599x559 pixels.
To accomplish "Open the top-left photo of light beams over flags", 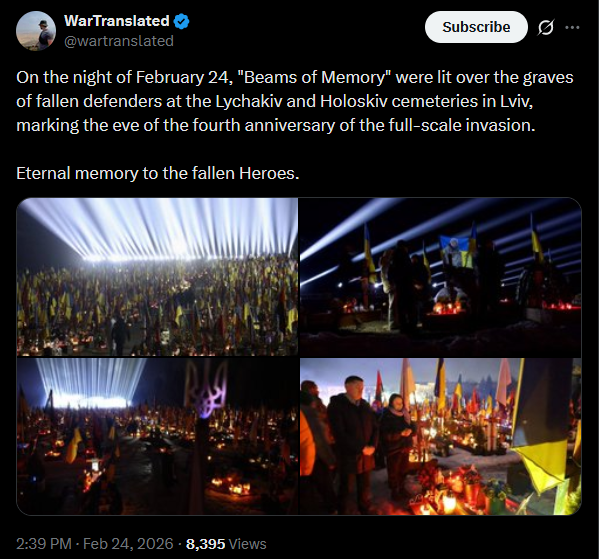I will coord(157,277).
